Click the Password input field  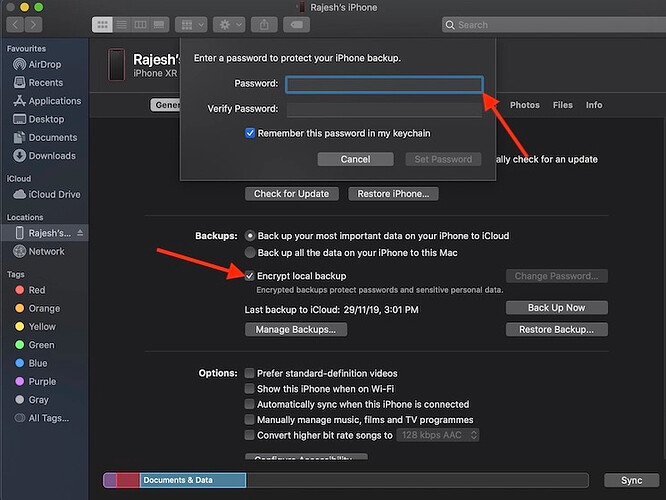point(384,85)
